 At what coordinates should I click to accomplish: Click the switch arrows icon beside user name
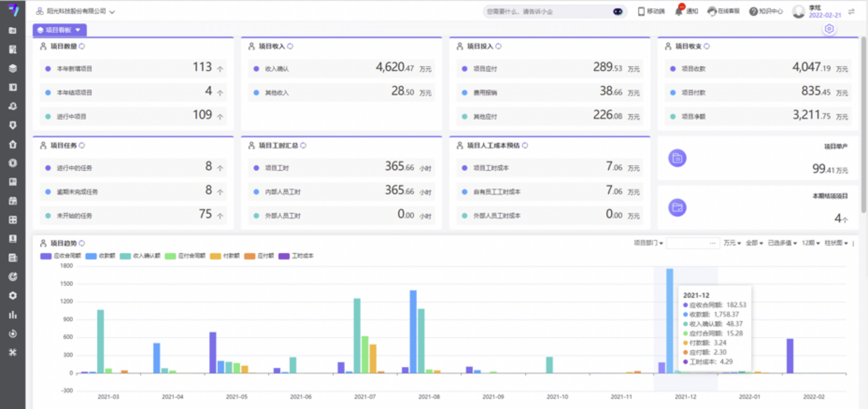pyautogui.click(x=851, y=12)
